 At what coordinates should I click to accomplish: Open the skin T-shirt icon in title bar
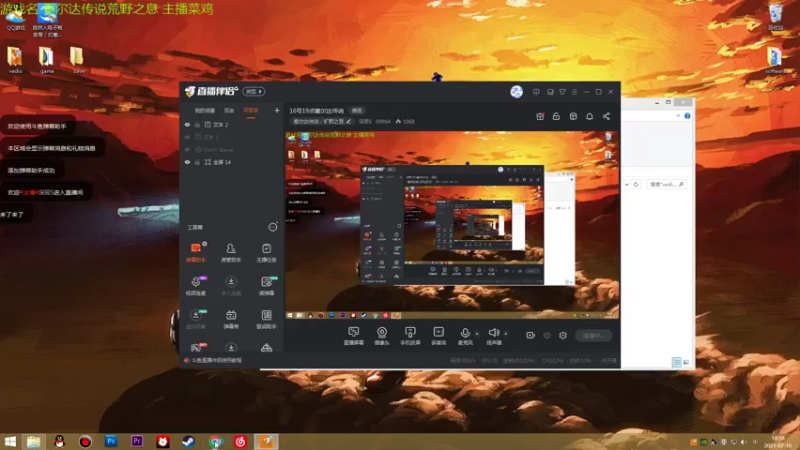click(x=562, y=92)
